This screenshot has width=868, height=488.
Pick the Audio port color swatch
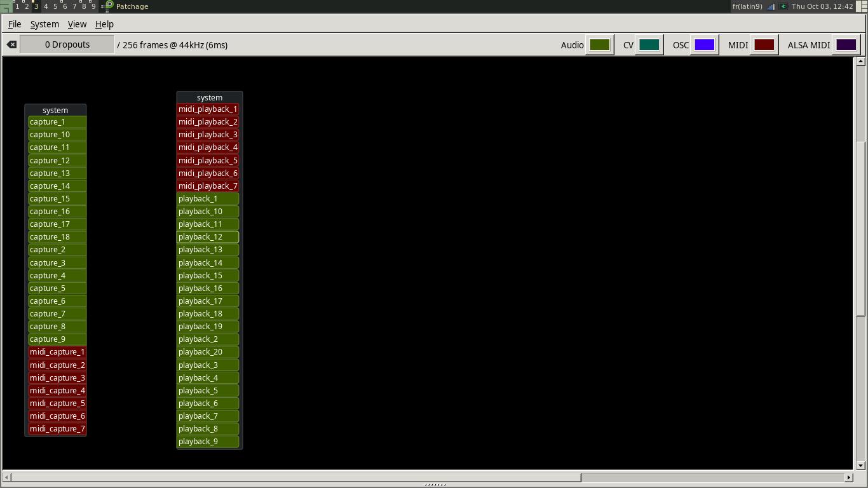[x=599, y=44]
